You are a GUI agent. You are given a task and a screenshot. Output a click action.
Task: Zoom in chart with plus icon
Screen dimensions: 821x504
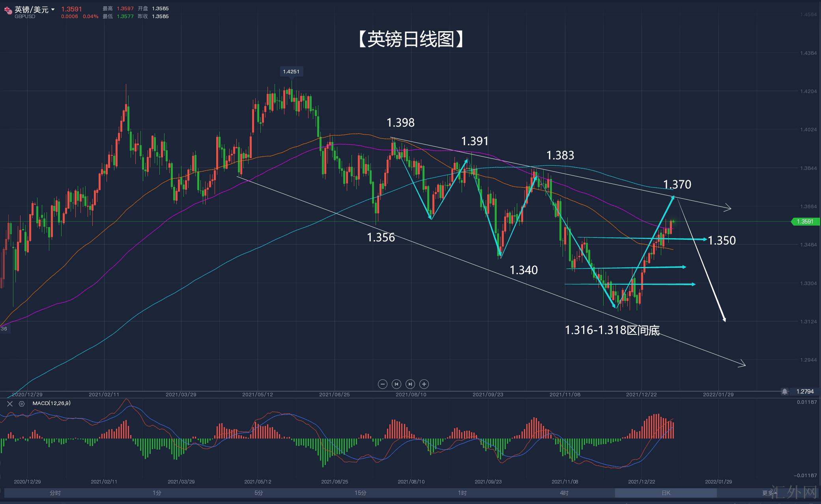point(424,384)
